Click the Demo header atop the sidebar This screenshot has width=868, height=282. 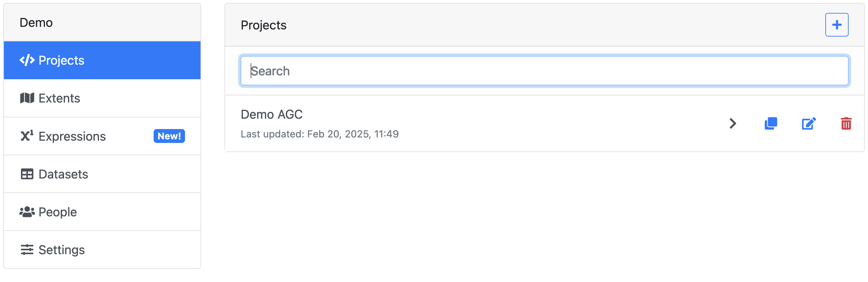tap(36, 23)
